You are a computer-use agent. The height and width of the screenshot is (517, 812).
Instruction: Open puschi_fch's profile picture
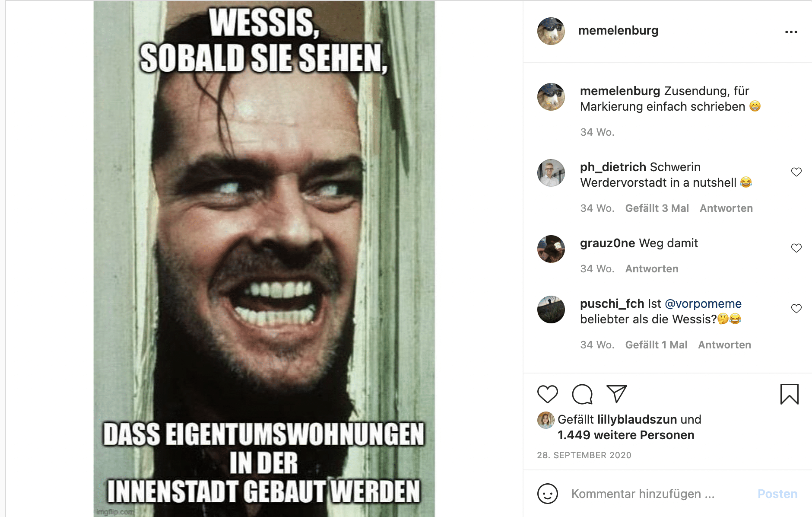pos(551,310)
